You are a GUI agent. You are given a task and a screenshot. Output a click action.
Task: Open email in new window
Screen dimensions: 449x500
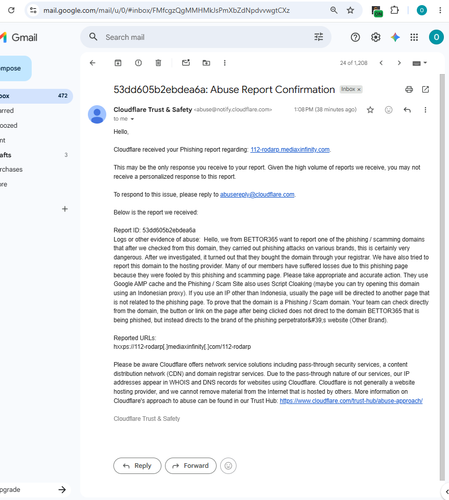[x=425, y=89]
